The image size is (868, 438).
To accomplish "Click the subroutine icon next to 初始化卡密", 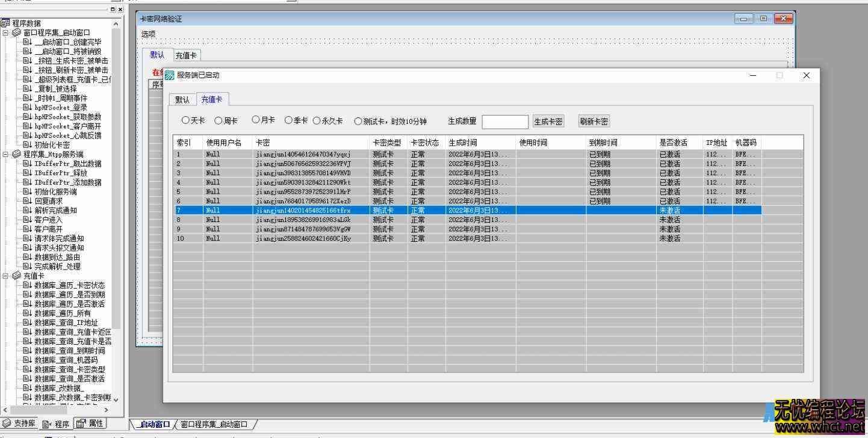I will click(26, 144).
